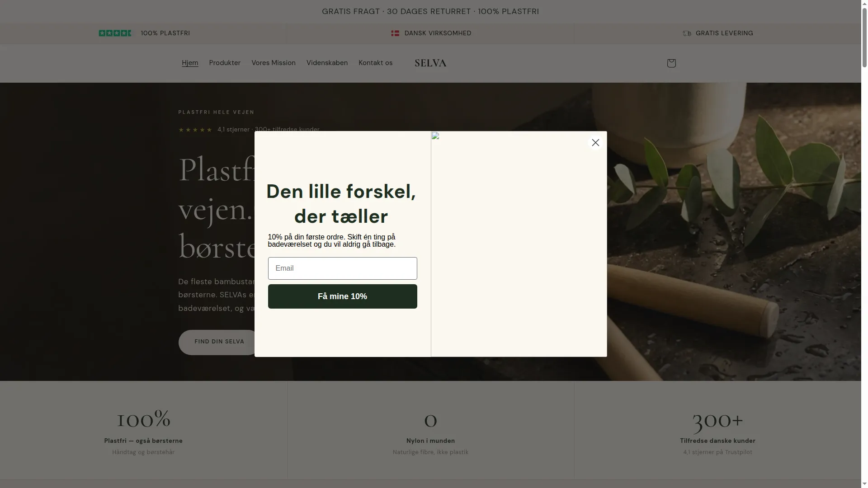Click the PLASTFRI HELE VEJEN label
This screenshot has height=488, width=868.
217,112
